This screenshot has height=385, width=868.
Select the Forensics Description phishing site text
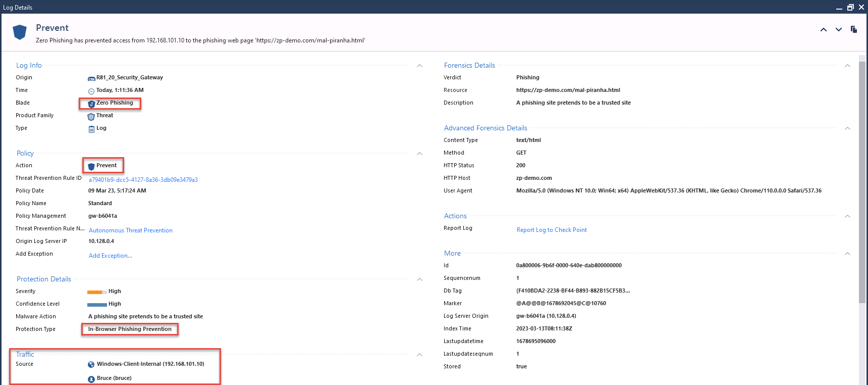pos(573,103)
